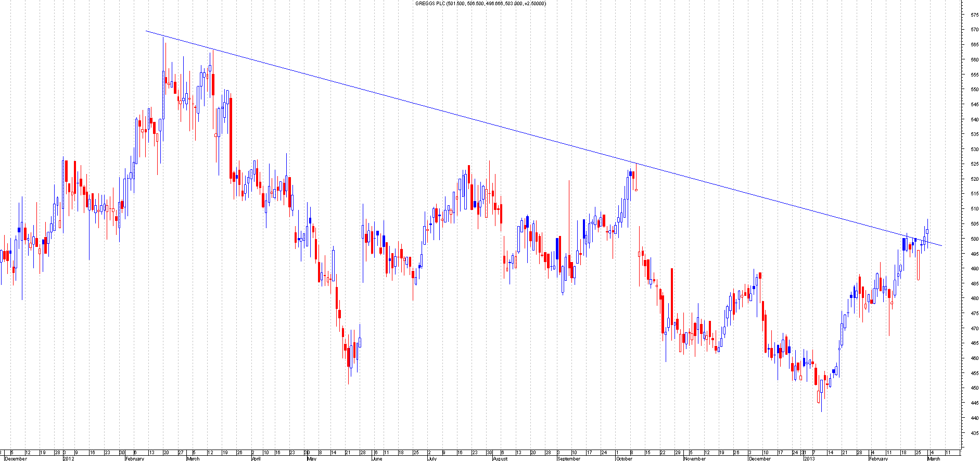This screenshot has height=461, width=980.
Task: Select May on the date axis
Action: [x=311, y=458]
